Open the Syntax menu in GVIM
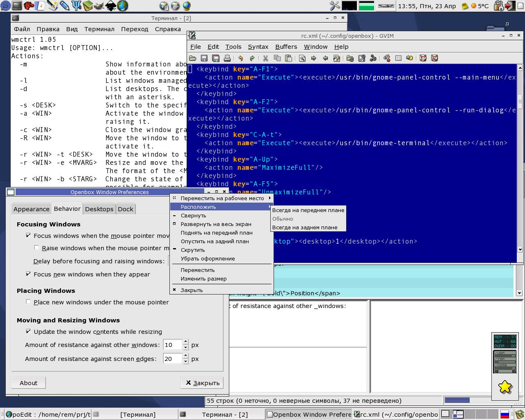 tap(258, 47)
